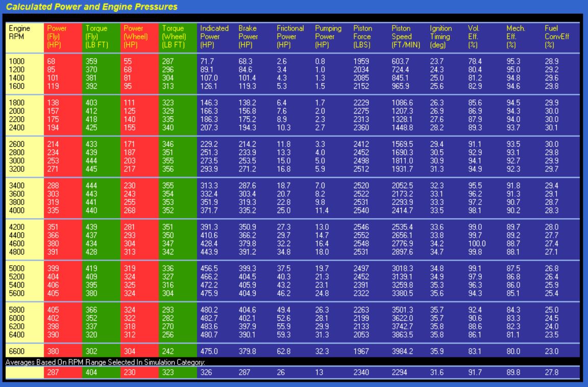Click average flywheel torque value 404
Image resolution: width=588 pixels, height=387 pixels.
[91, 372]
